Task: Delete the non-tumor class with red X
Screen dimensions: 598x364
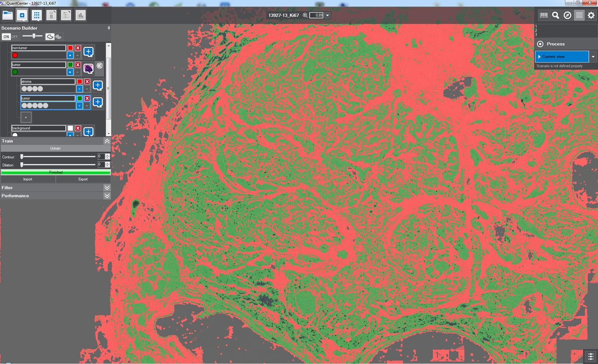Action: click(x=78, y=48)
